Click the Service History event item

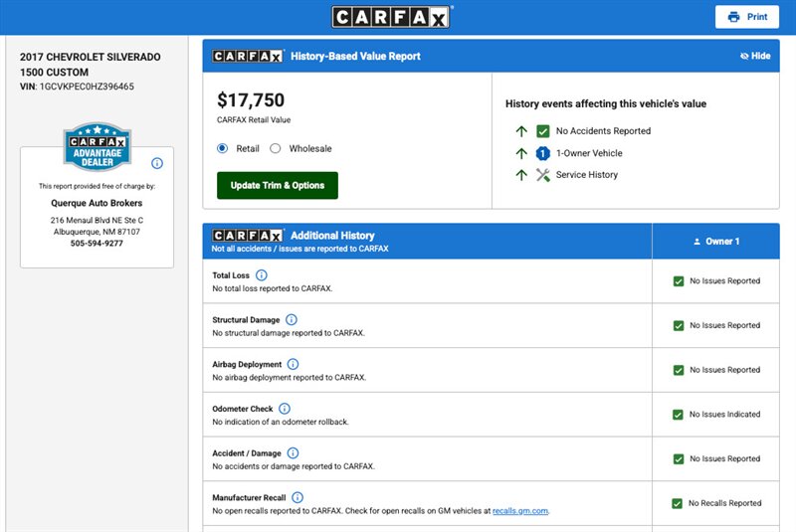coord(586,175)
